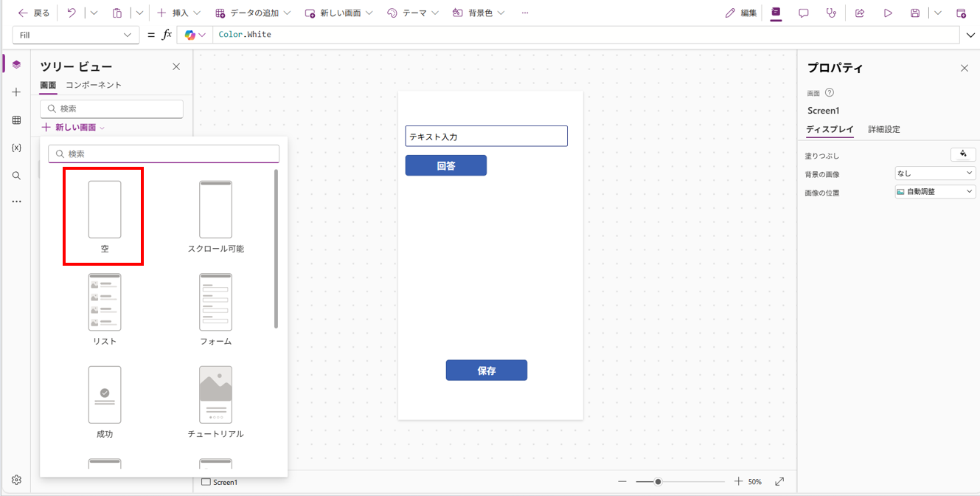This screenshot has width=980, height=496.
Task: Open the 背景色 background color menu
Action: click(479, 13)
